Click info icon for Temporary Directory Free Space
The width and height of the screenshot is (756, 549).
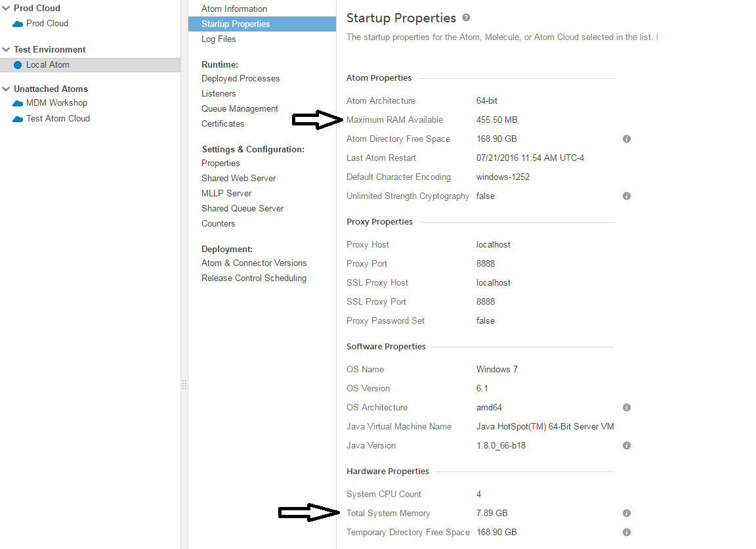627,533
